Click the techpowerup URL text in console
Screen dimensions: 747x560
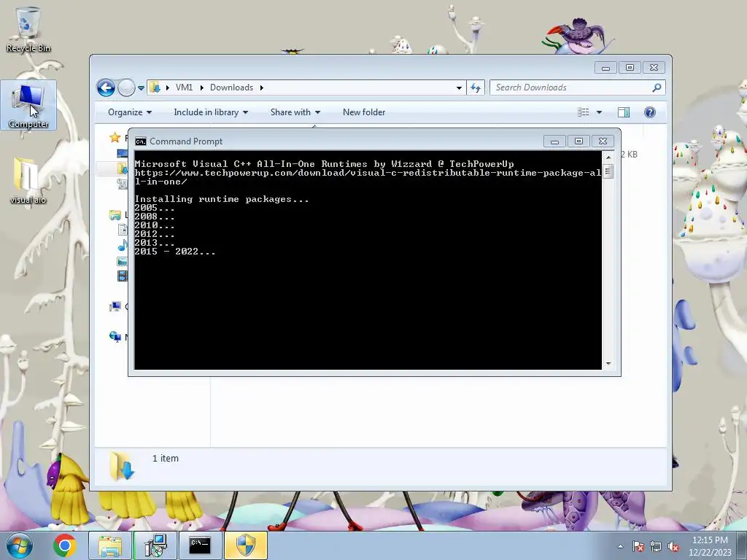(368, 177)
